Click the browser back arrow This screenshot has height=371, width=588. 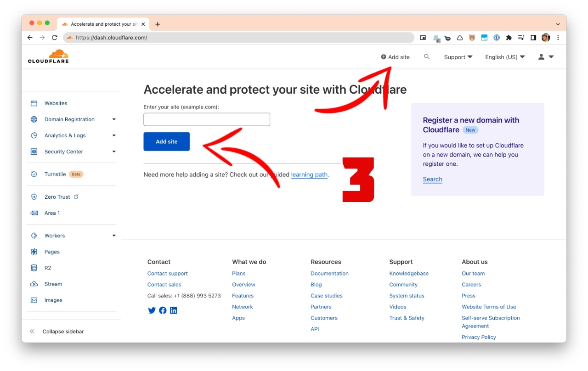(30, 38)
